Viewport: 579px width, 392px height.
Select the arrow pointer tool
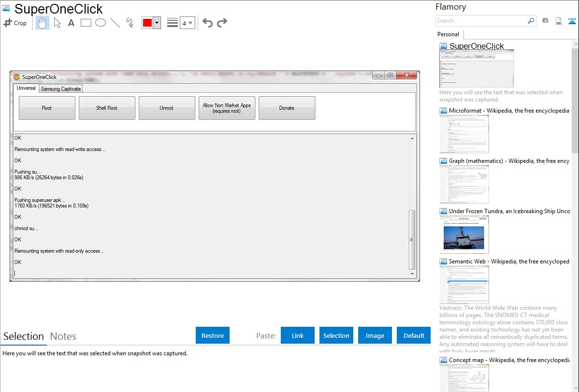tap(57, 23)
